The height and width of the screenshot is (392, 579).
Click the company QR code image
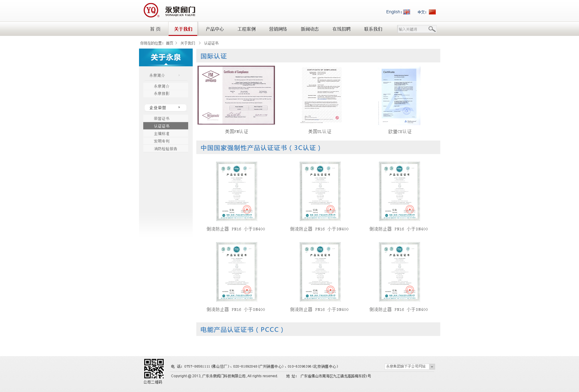pos(154,368)
